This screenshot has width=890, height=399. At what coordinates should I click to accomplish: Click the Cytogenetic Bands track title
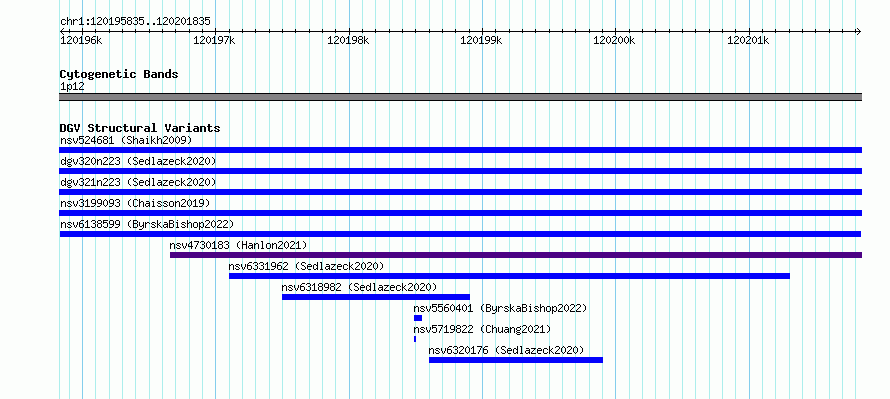coord(119,74)
